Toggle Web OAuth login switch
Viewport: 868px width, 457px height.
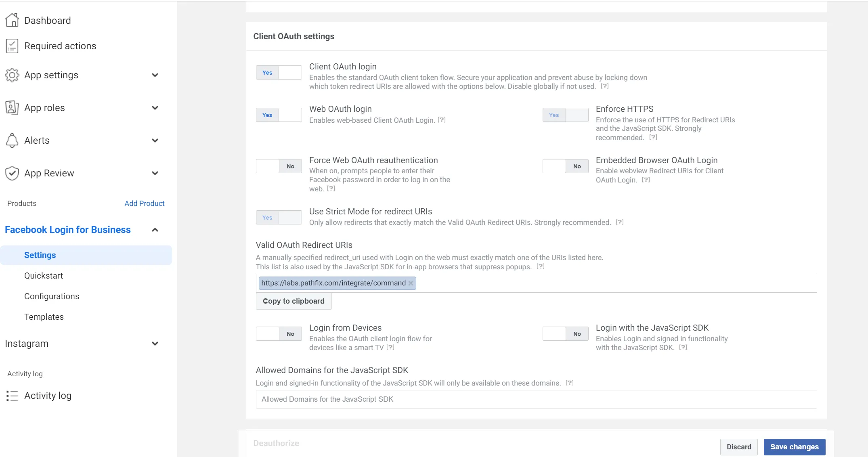[279, 115]
